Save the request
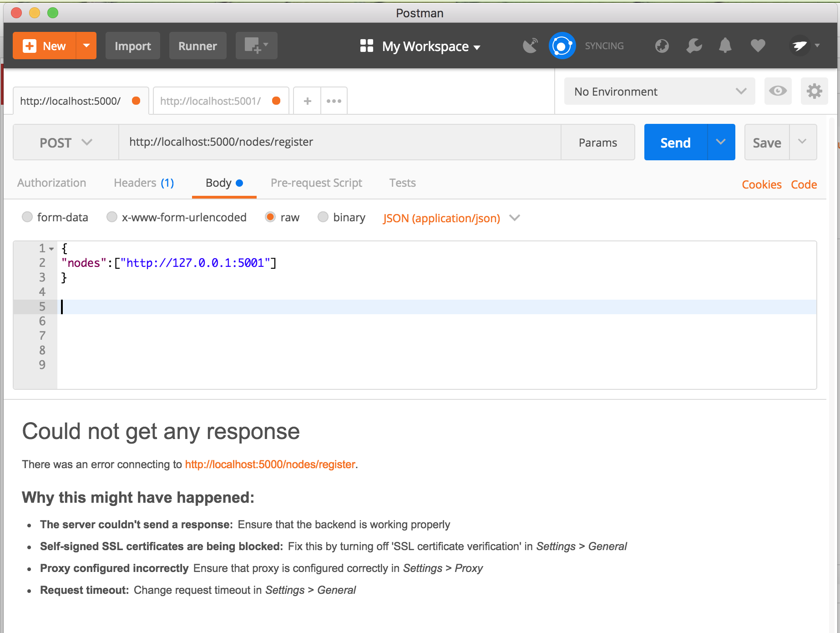Image resolution: width=840 pixels, height=633 pixels. [767, 143]
